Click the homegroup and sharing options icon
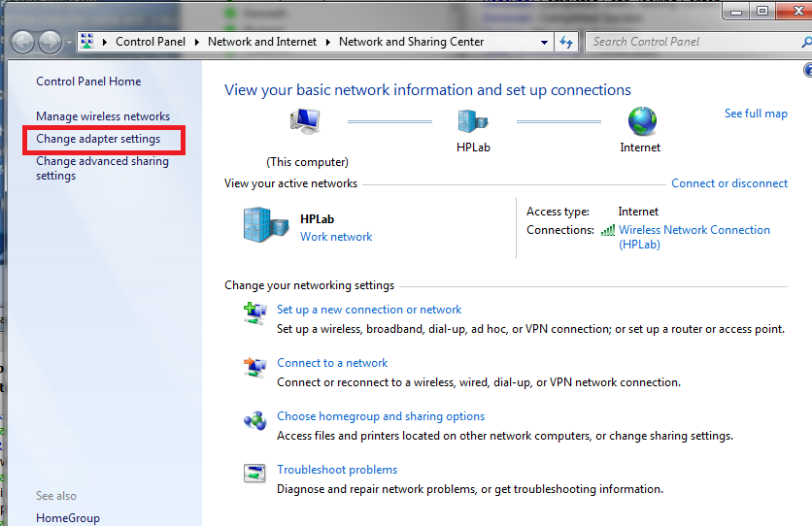The width and height of the screenshot is (812, 526). [x=254, y=420]
